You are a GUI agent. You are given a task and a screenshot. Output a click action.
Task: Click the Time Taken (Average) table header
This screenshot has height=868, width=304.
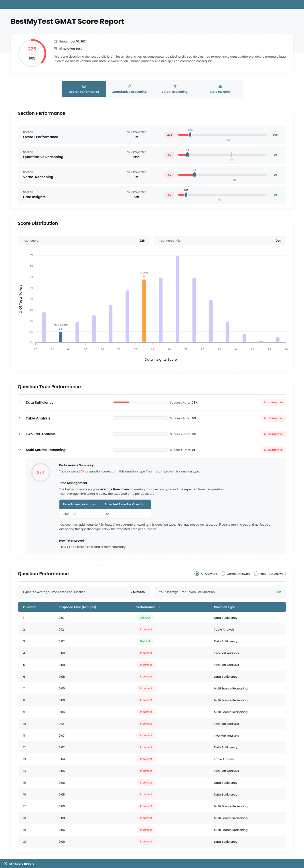80,504
